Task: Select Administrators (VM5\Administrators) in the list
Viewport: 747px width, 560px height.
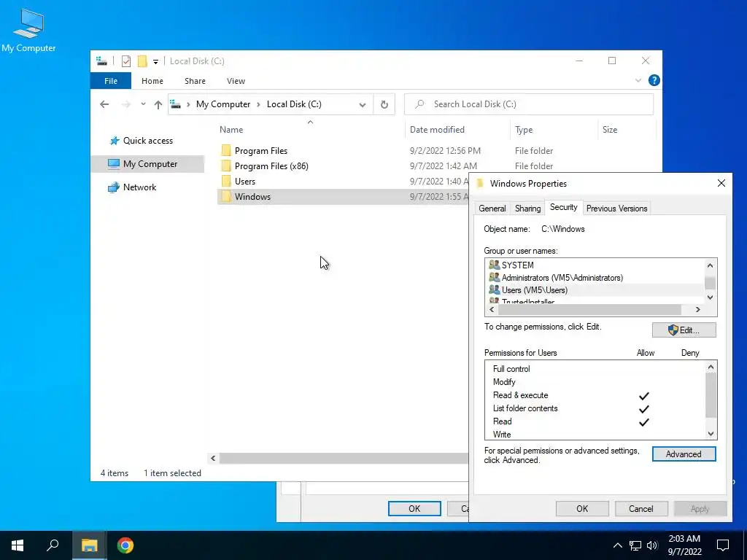Action: [x=562, y=278]
